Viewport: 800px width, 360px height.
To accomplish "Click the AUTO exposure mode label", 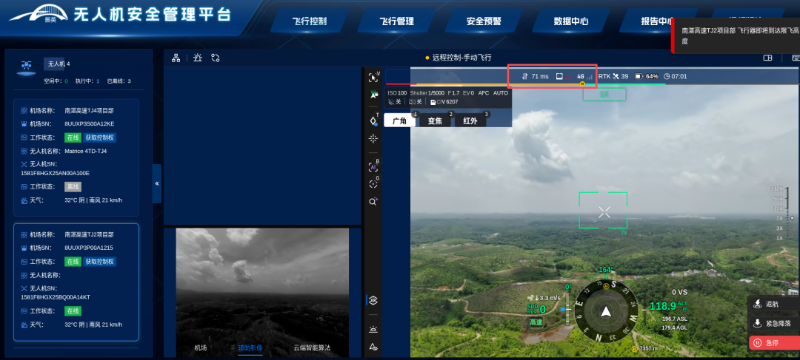I will (x=501, y=93).
